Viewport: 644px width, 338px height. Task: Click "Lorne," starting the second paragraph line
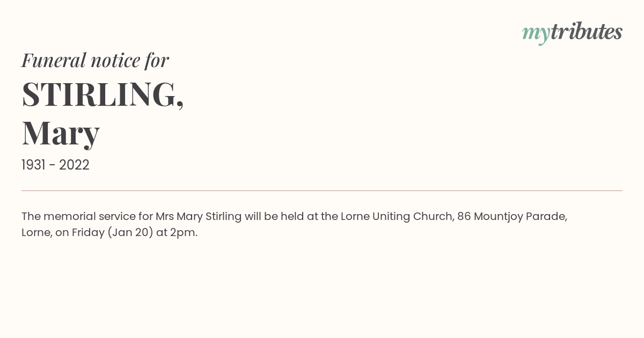tap(37, 233)
